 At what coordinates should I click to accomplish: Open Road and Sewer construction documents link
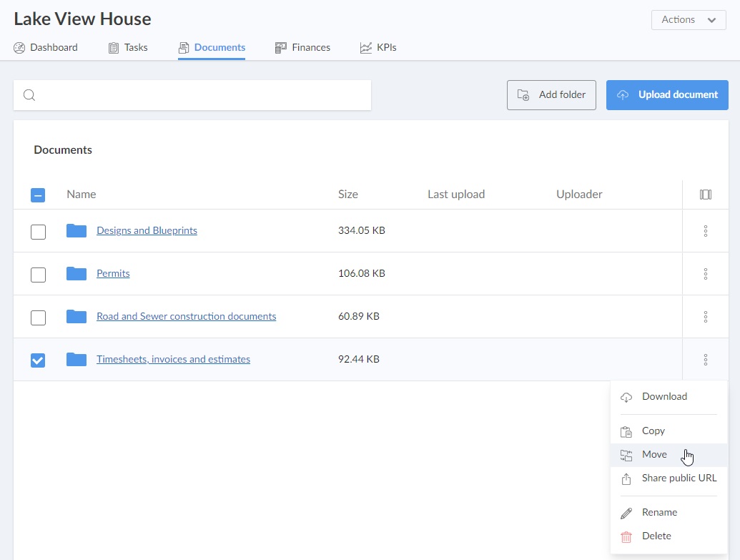tap(186, 316)
